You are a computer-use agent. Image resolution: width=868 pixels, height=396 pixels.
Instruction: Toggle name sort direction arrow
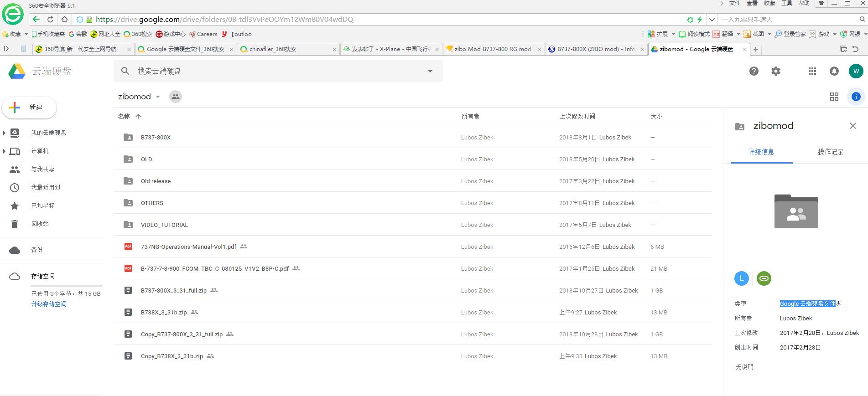[x=138, y=117]
